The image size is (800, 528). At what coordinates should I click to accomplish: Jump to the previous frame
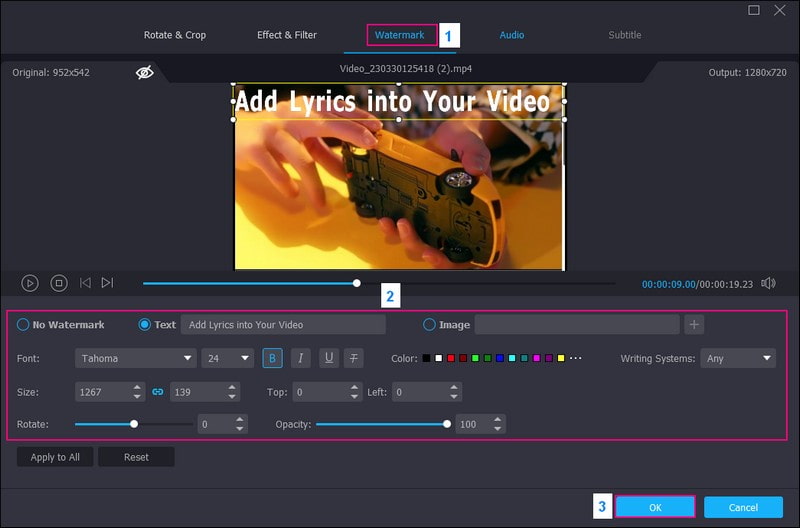tap(85, 283)
